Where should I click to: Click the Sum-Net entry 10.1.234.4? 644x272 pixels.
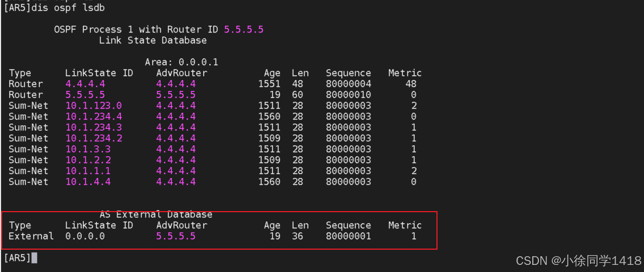(x=93, y=116)
